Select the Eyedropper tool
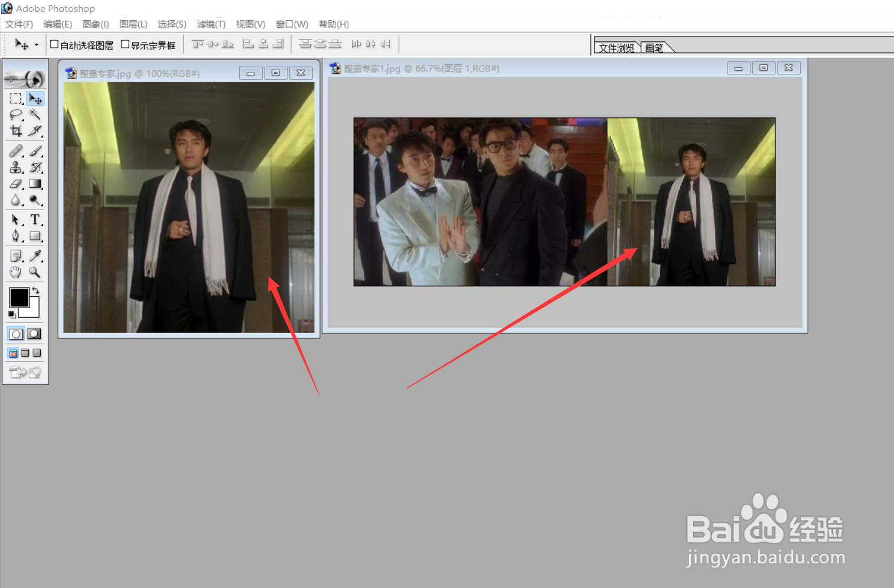 [x=35, y=256]
